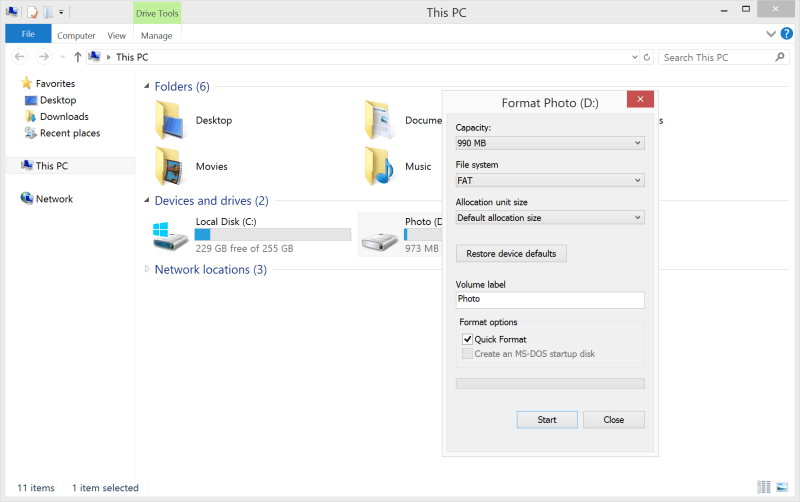The image size is (800, 502).
Task: Click the This PC system icon in title bar
Action: click(x=11, y=12)
